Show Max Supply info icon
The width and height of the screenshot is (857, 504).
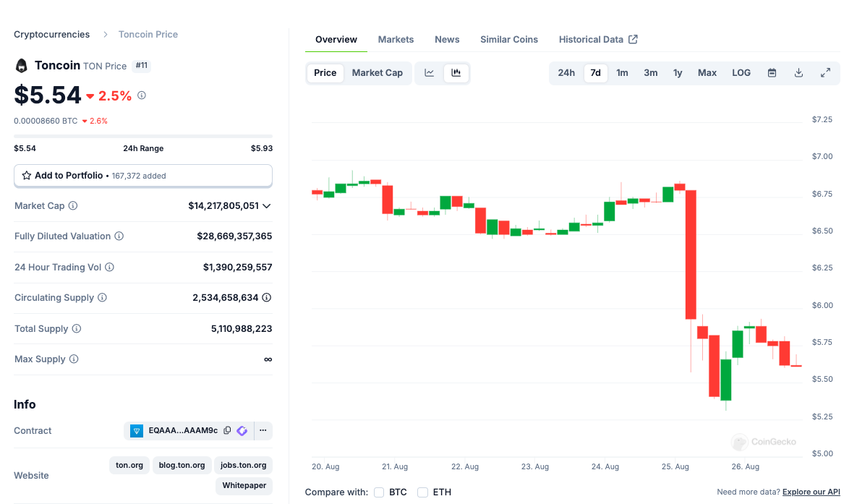click(x=74, y=359)
